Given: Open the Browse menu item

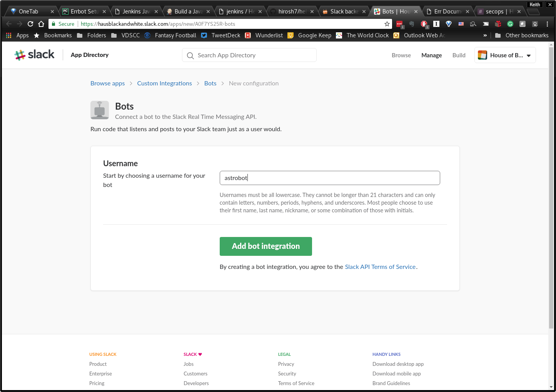Looking at the screenshot, I should pos(401,55).
